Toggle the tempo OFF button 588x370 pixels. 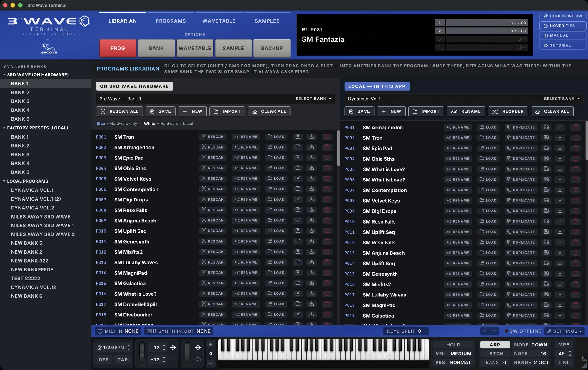point(103,360)
